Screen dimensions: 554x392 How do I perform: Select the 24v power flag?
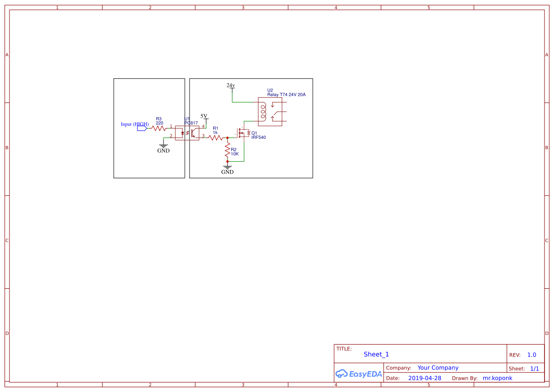coord(232,86)
